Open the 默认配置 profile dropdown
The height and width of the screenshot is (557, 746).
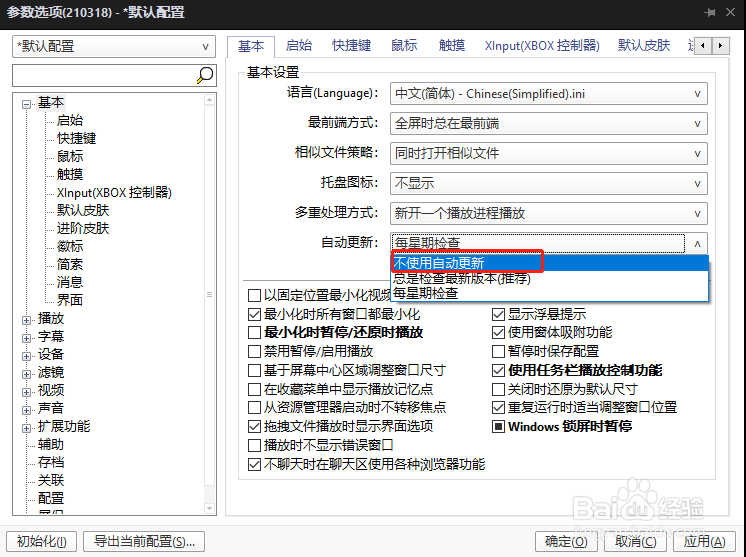coord(114,47)
